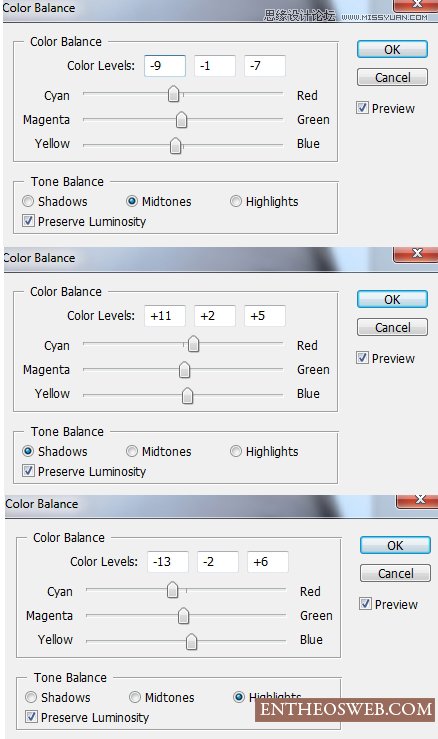Click Cyan-Red slider handle in the bottom dialog
438x739 pixels.
click(x=173, y=590)
